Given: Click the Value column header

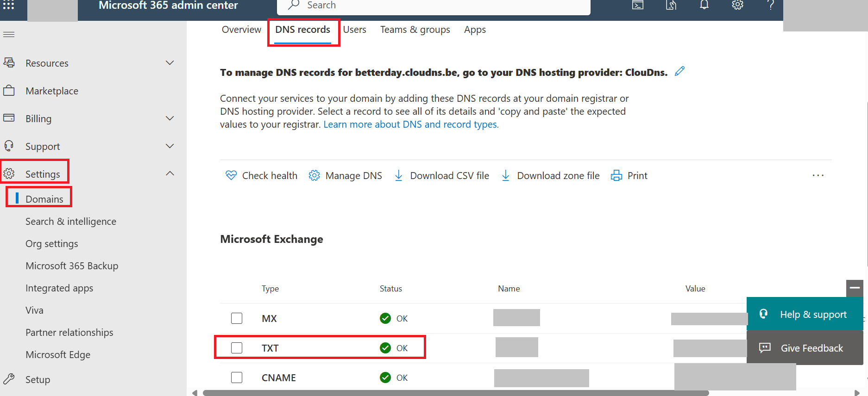Looking at the screenshot, I should pyautogui.click(x=695, y=289).
